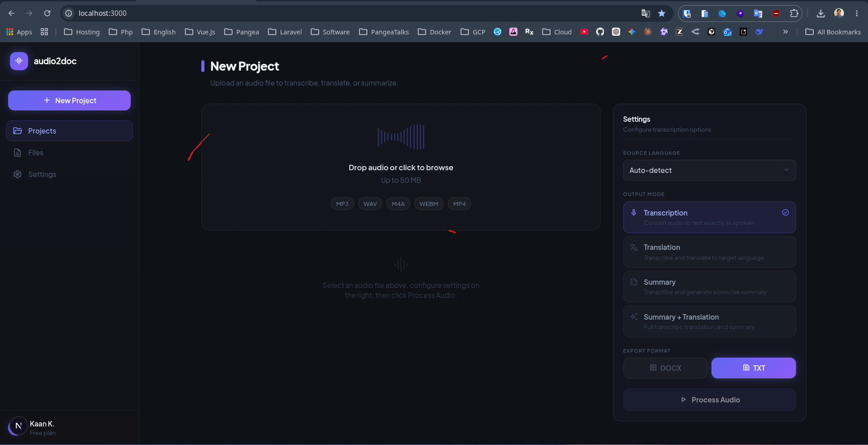Viewport: 868px width, 445px height.
Task: Click the MP3 format chip
Action: pyautogui.click(x=342, y=204)
